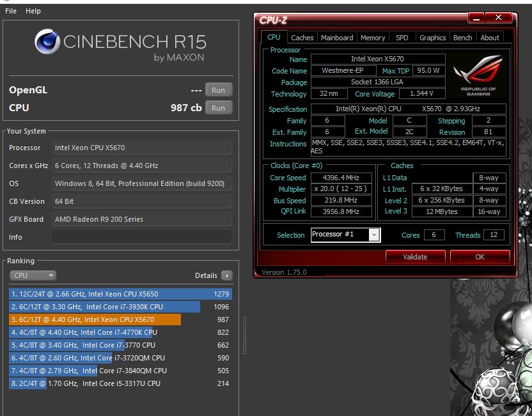Click the 987 cb CPU score
This screenshot has width=532, height=416.
coord(186,108)
